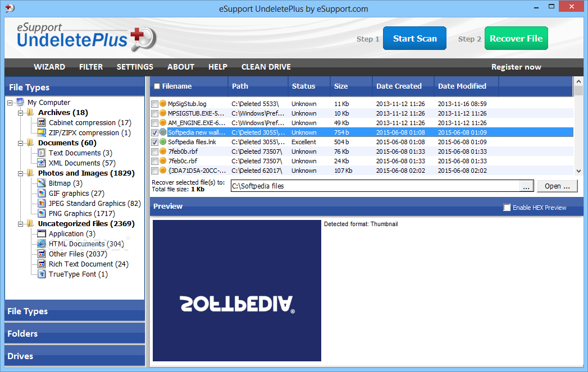The height and width of the screenshot is (372, 588).
Task: Check the MPSIGSTUB.EXE file checkbox
Action: point(154,113)
